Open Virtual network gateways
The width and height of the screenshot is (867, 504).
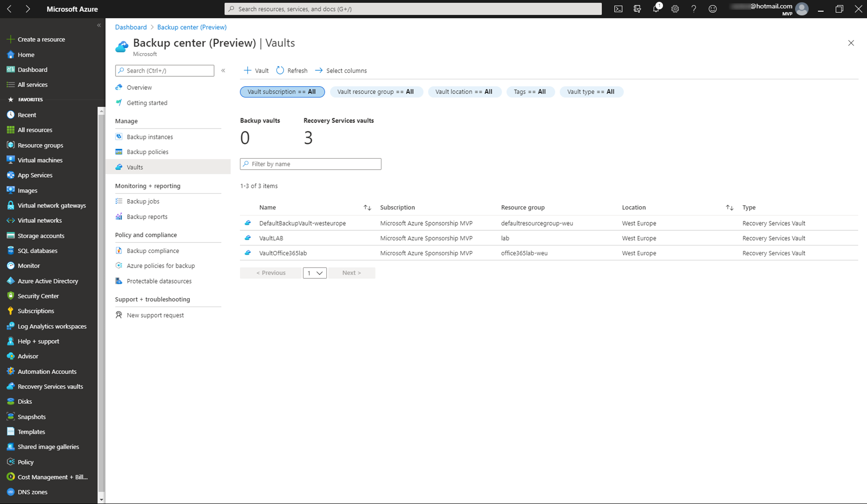point(52,205)
